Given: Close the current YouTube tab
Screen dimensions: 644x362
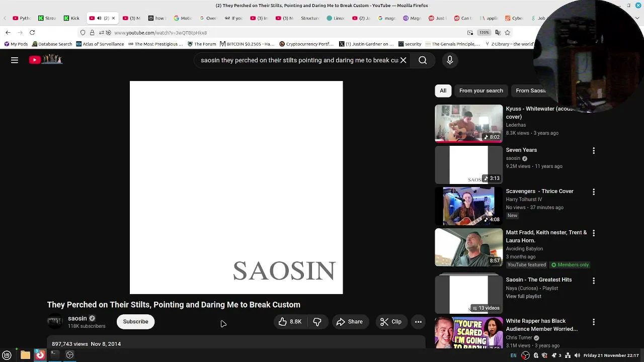Looking at the screenshot, I should (113, 18).
